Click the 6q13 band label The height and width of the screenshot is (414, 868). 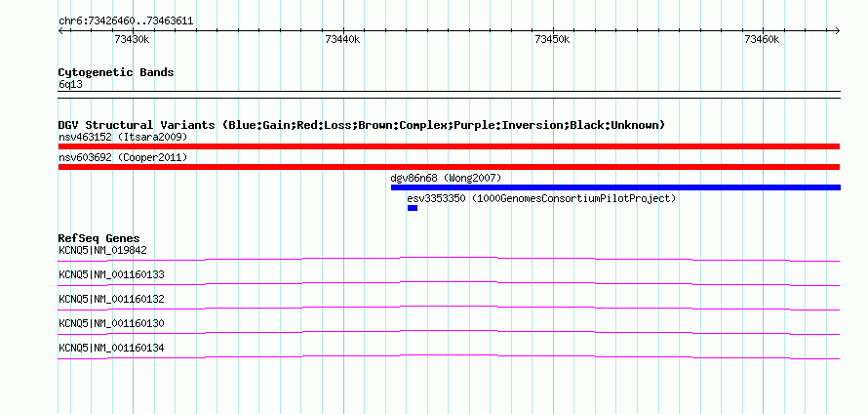pos(70,85)
